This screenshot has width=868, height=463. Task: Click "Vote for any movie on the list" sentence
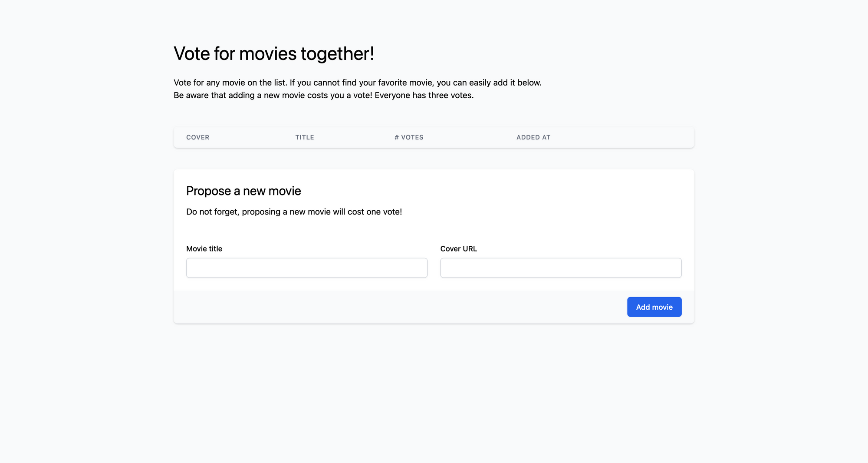[x=230, y=83]
